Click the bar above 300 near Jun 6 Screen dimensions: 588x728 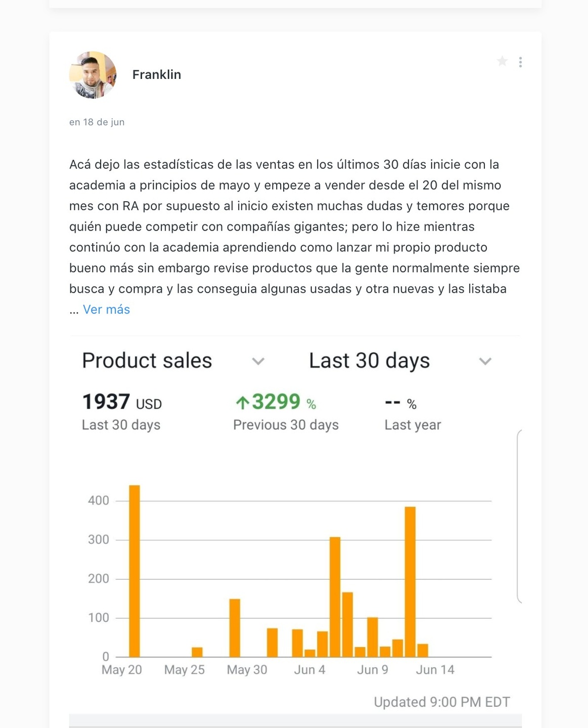(x=335, y=597)
